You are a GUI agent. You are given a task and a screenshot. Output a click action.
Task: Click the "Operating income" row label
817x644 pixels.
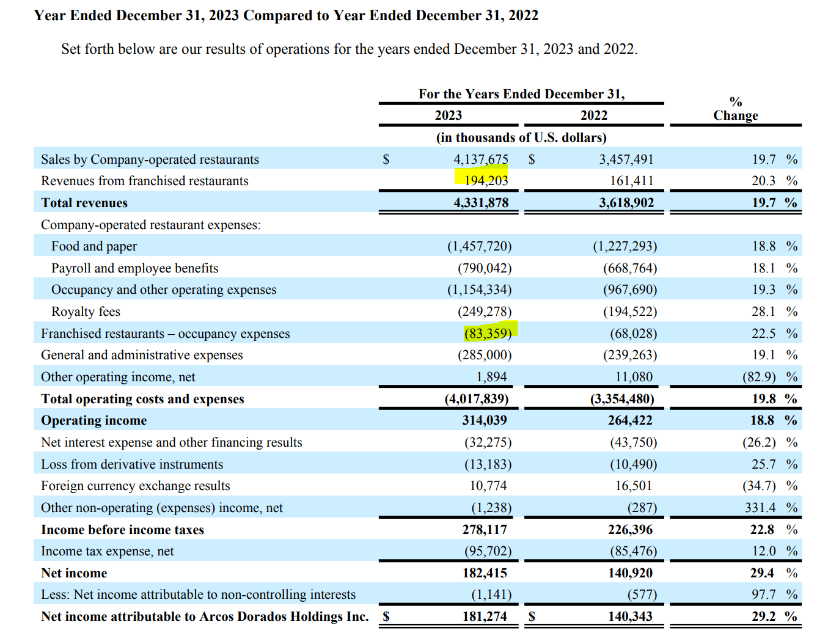93,420
